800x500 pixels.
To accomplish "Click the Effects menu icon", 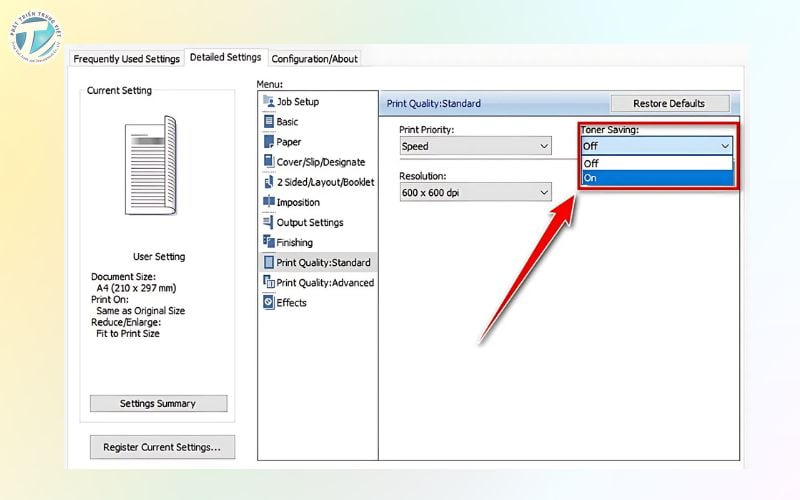I will (x=268, y=302).
